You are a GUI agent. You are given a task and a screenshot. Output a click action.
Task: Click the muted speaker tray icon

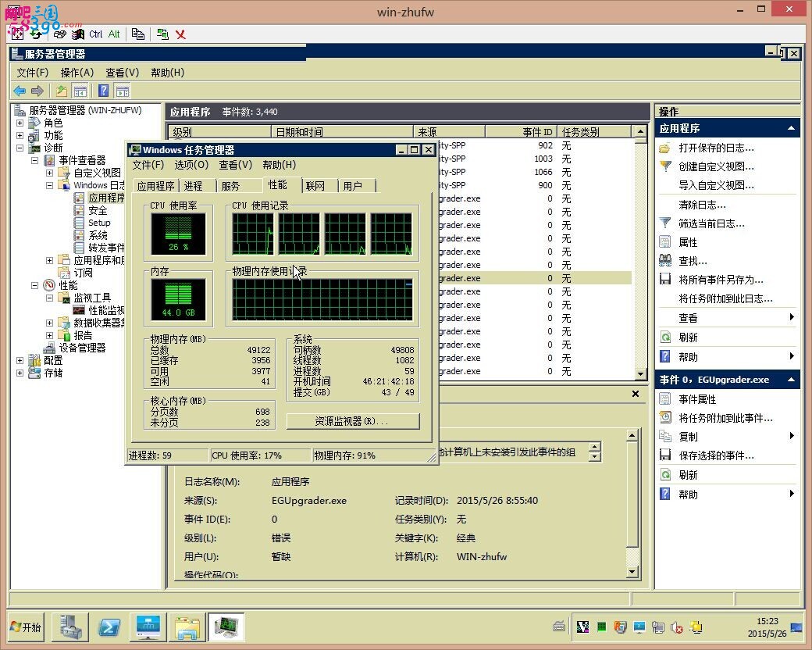coord(677,627)
